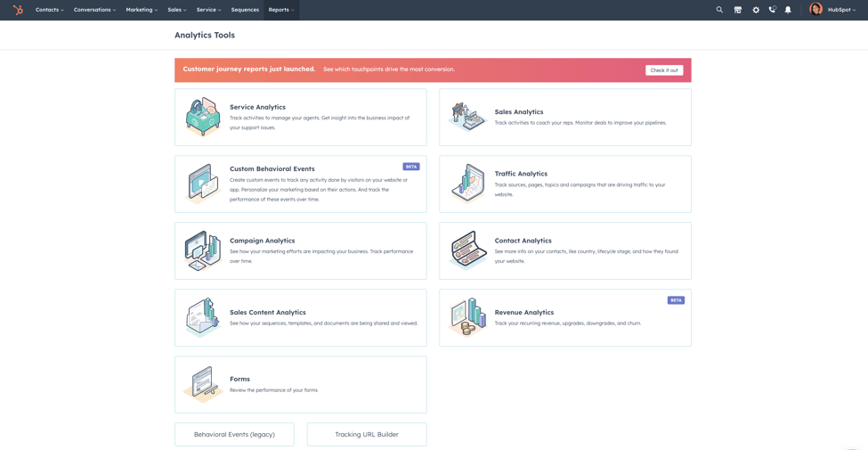This screenshot has height=450, width=868.
Task: Expand the Marketing dropdown menu
Action: (x=142, y=10)
